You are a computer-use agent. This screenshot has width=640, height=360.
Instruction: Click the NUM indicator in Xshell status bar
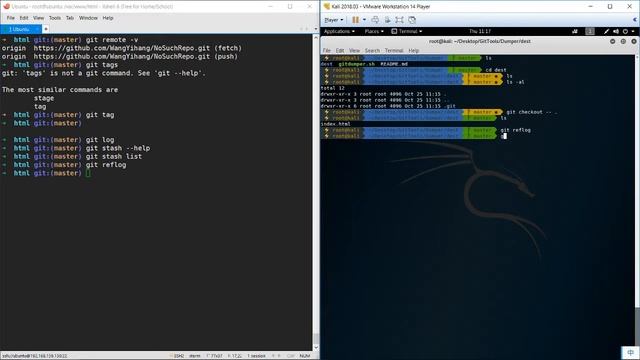pos(304,356)
